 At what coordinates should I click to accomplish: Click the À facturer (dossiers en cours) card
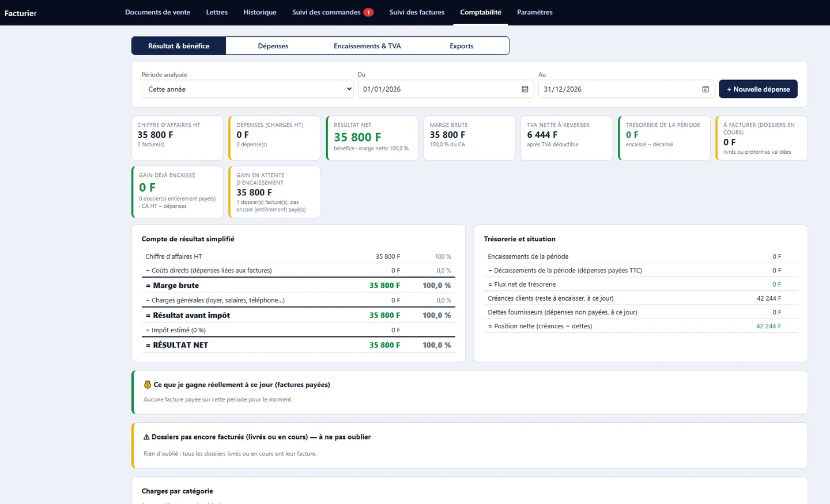click(761, 138)
